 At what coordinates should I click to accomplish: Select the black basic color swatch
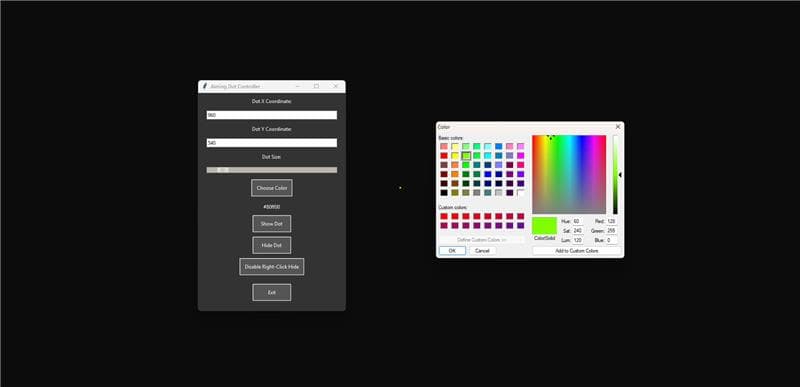[x=444, y=193]
